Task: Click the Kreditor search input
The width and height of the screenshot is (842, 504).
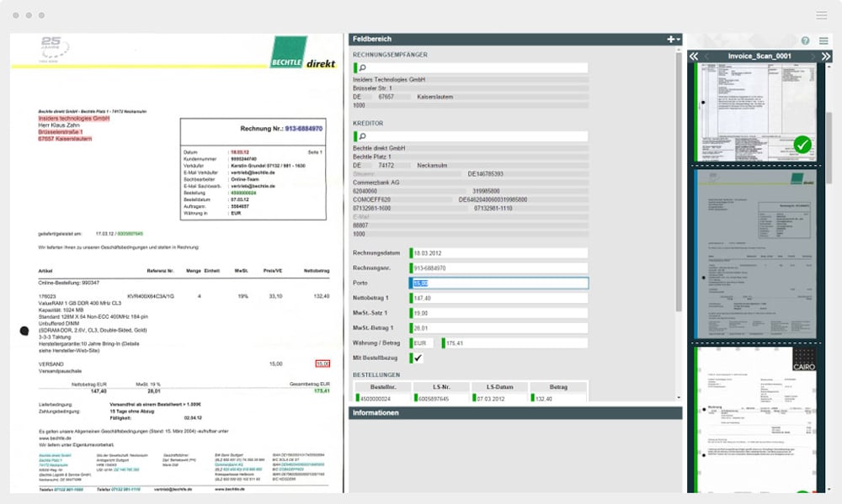Action: point(471,136)
